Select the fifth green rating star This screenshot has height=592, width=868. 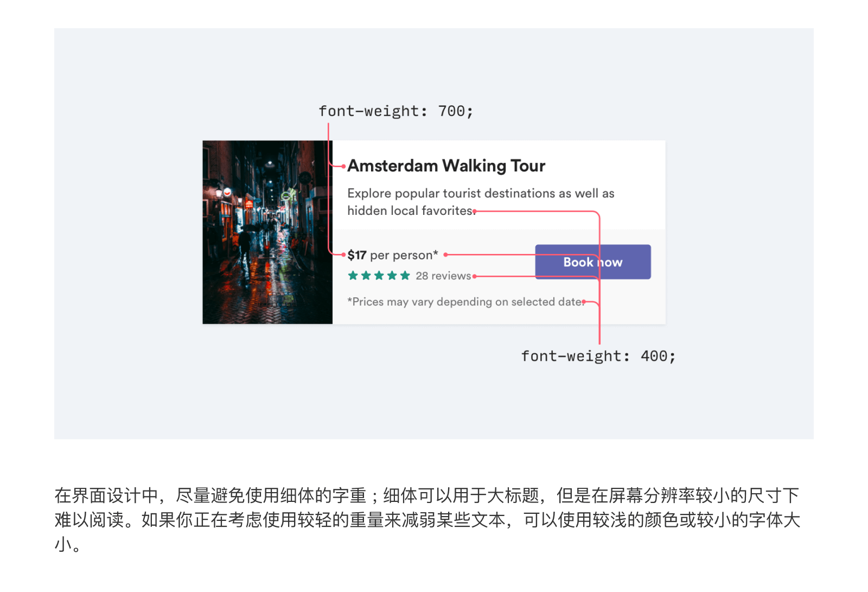pos(405,276)
